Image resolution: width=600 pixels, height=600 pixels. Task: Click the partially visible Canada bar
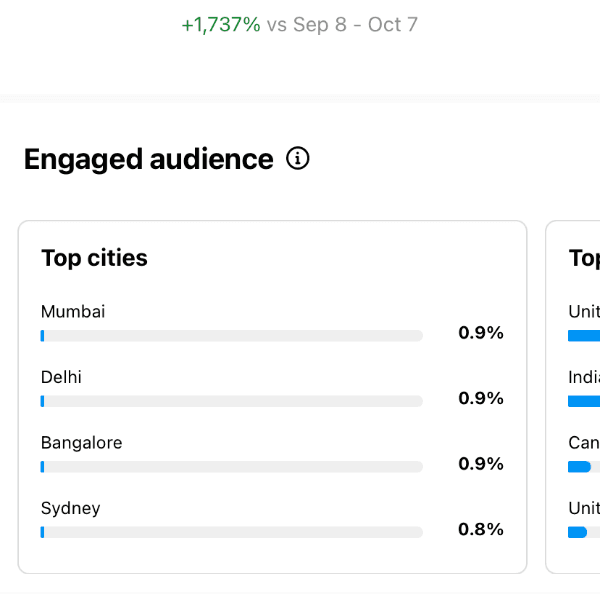(x=580, y=467)
